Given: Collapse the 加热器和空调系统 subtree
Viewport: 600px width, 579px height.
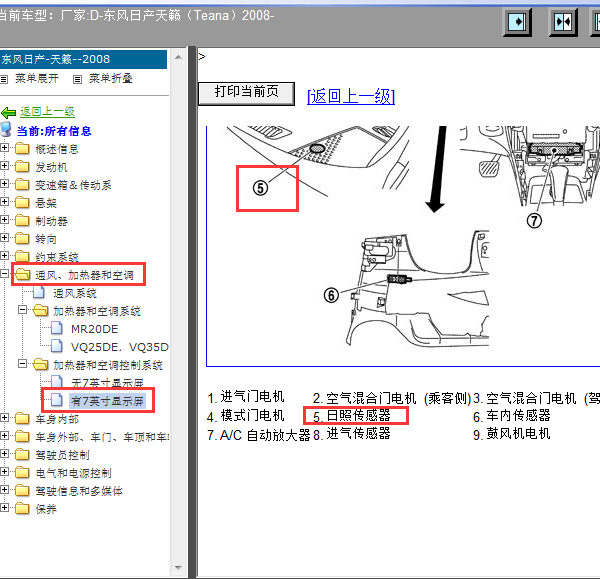Looking at the screenshot, I should [23, 309].
